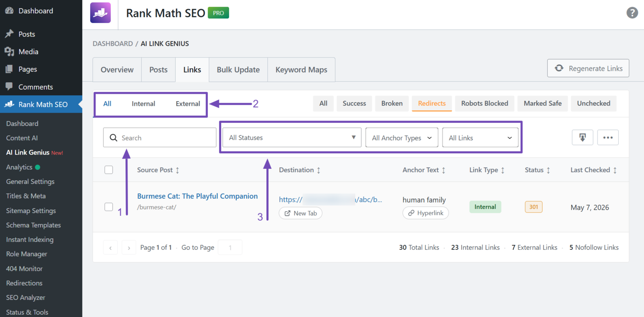Filter by Internal links

tap(144, 104)
